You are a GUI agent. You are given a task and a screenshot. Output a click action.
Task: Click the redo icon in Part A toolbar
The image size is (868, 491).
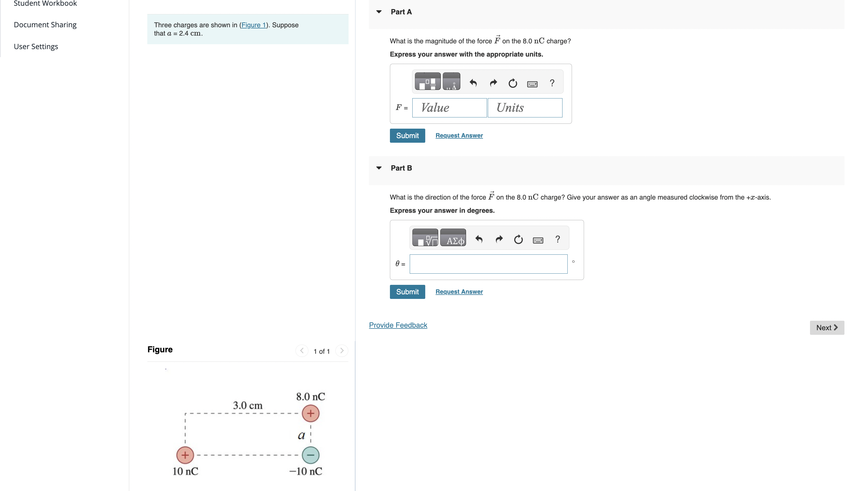pos(493,83)
